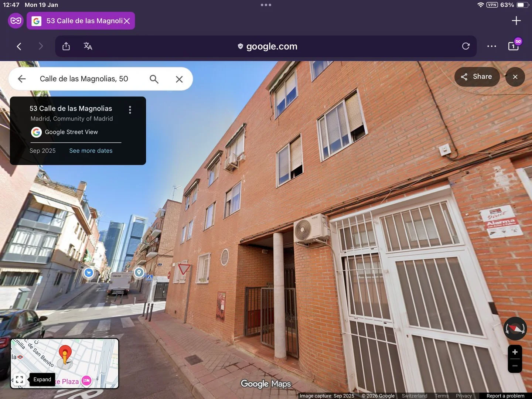Click the infinity browser logo
This screenshot has height=399, width=532.
(16, 20)
